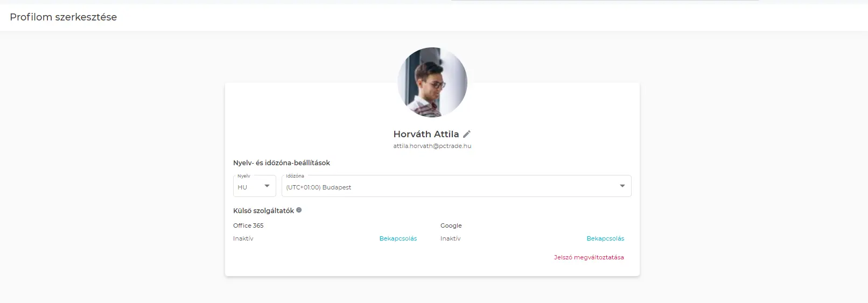Click the email attila.horvath@pctrade.hu
Viewport: 868px width, 303px height.
pos(432,146)
